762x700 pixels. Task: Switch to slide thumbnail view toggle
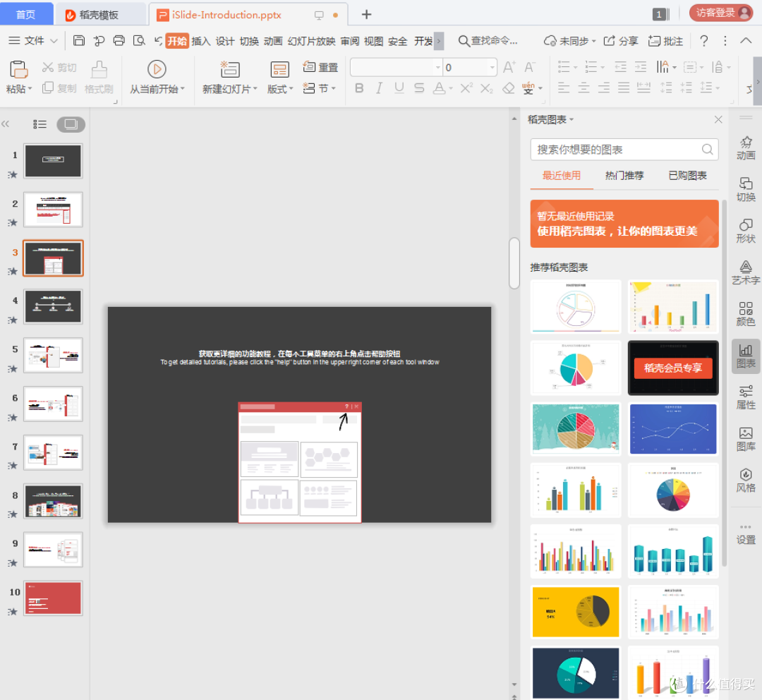click(x=71, y=124)
